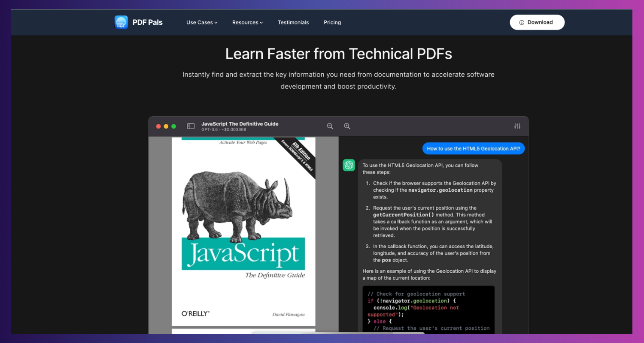The height and width of the screenshot is (343, 644).
Task: Click the Download button
Action: tap(537, 22)
